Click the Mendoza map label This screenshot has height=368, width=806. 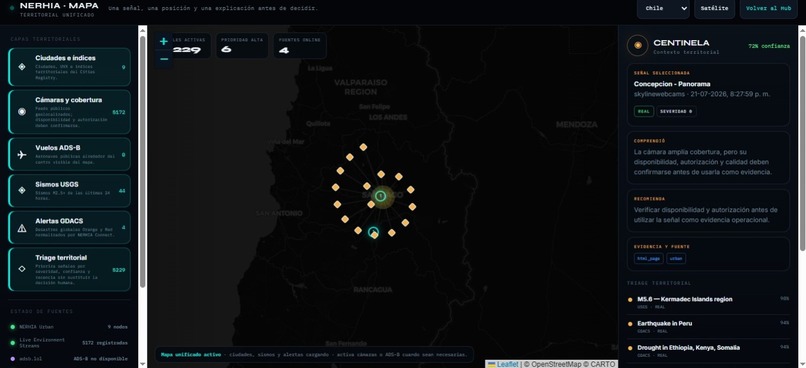click(x=577, y=124)
